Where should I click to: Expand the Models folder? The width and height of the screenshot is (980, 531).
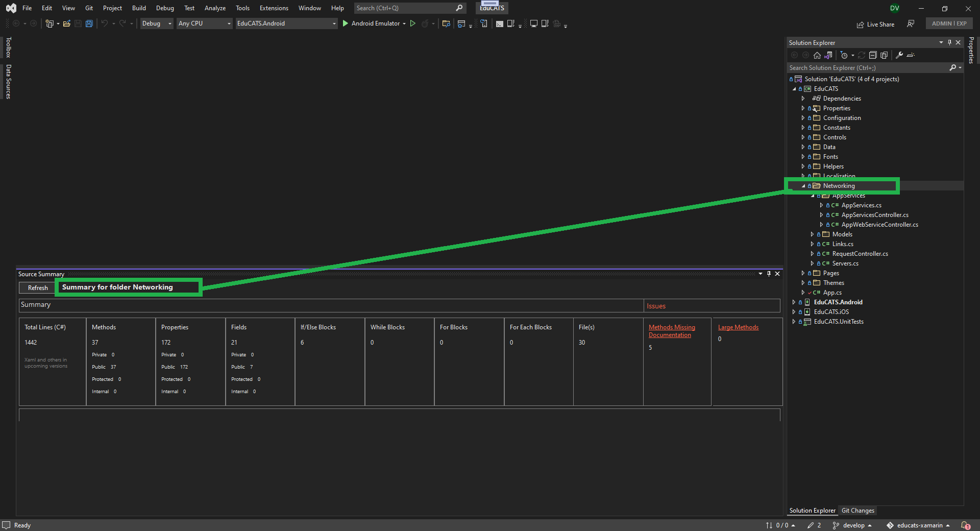click(813, 234)
